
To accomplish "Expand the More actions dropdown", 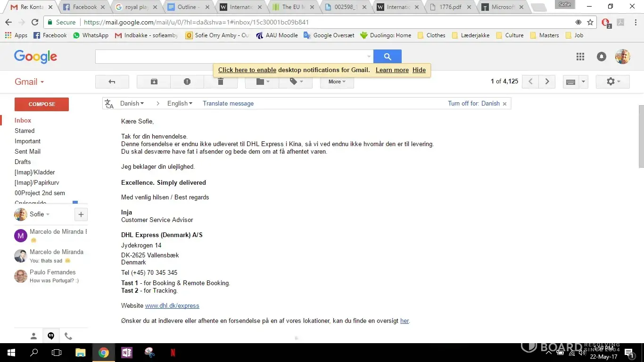I will [x=337, y=82].
